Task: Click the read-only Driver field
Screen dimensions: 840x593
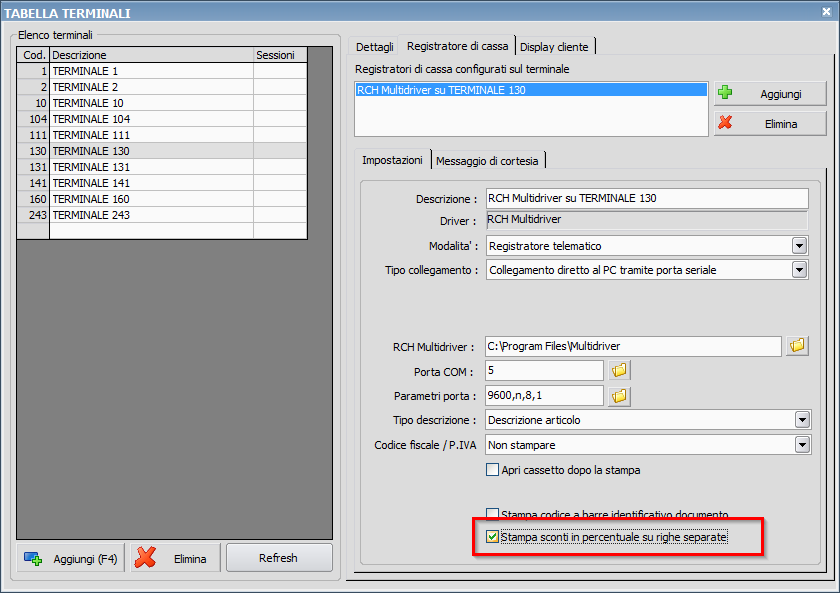Action: pyautogui.click(x=647, y=220)
